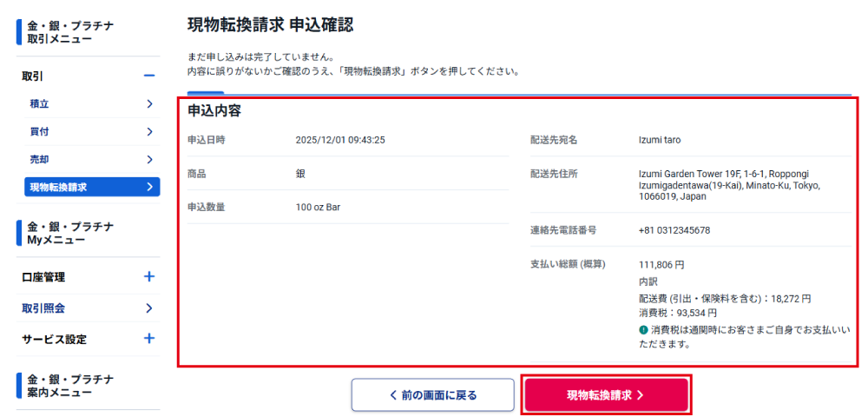Click the green info icon beside 消費税 note
Viewport: 868px width, 417px height.
tap(643, 330)
